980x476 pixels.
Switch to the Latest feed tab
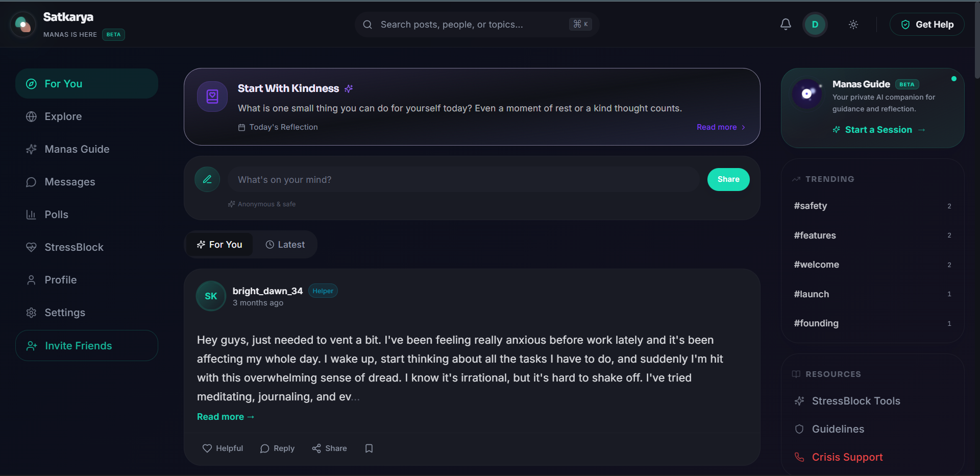click(285, 245)
